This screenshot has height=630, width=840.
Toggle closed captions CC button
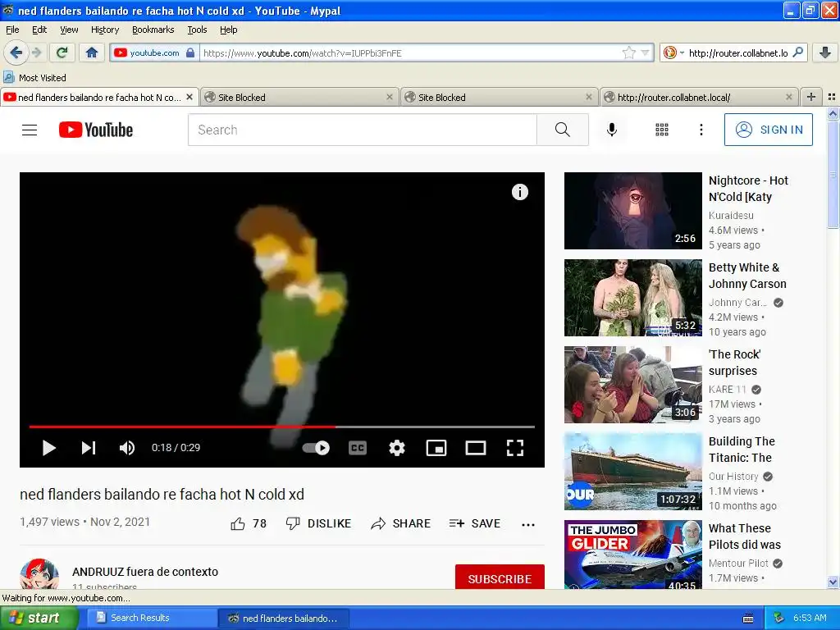(x=358, y=448)
